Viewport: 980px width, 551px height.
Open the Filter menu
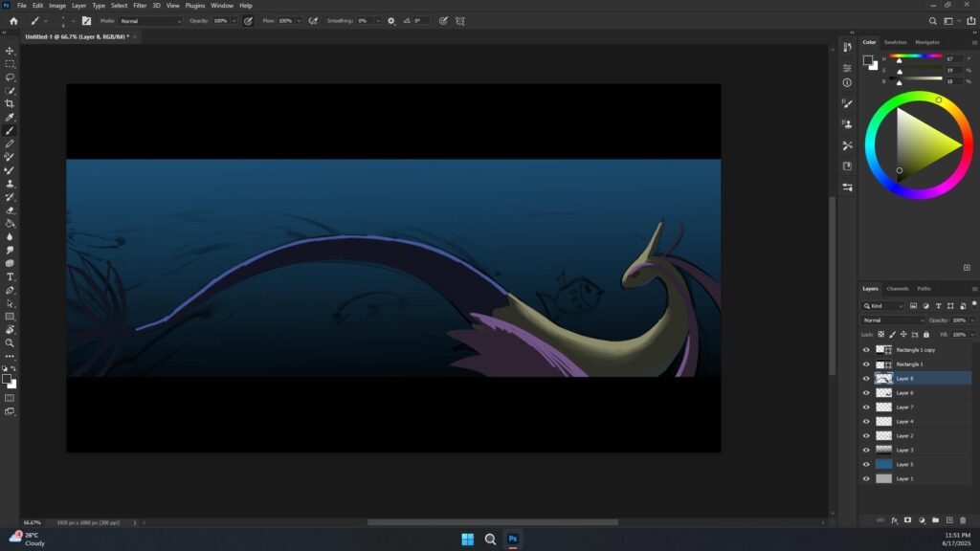coord(140,6)
